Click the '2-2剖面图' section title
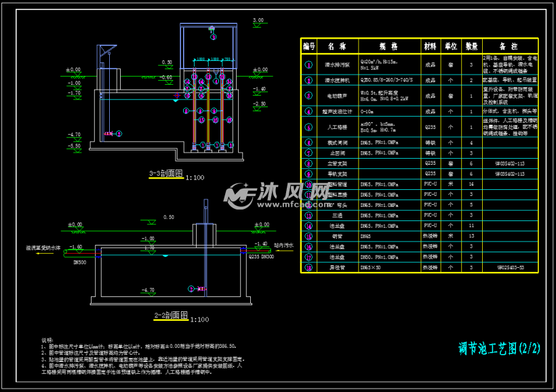The height and width of the screenshot is (392, 556). [171, 315]
